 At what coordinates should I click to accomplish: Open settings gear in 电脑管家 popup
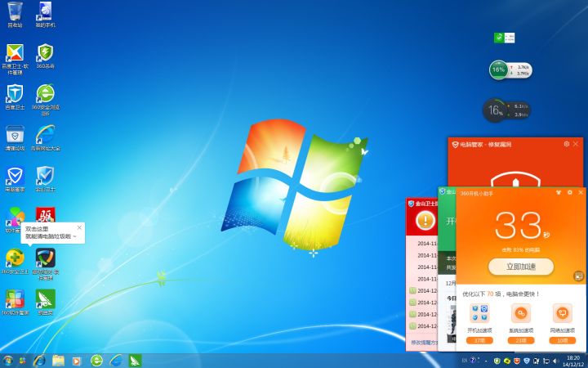coord(567,144)
